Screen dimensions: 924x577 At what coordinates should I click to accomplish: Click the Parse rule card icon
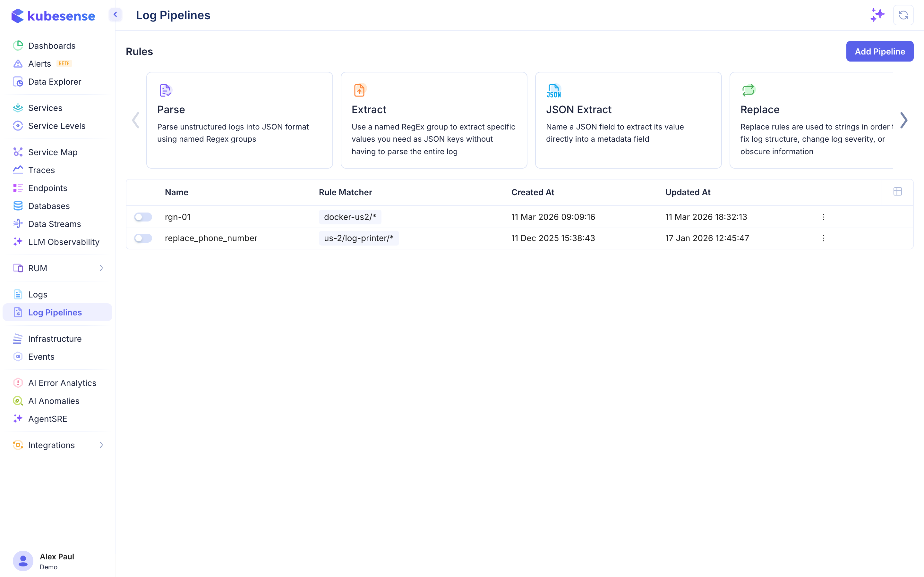[165, 90]
